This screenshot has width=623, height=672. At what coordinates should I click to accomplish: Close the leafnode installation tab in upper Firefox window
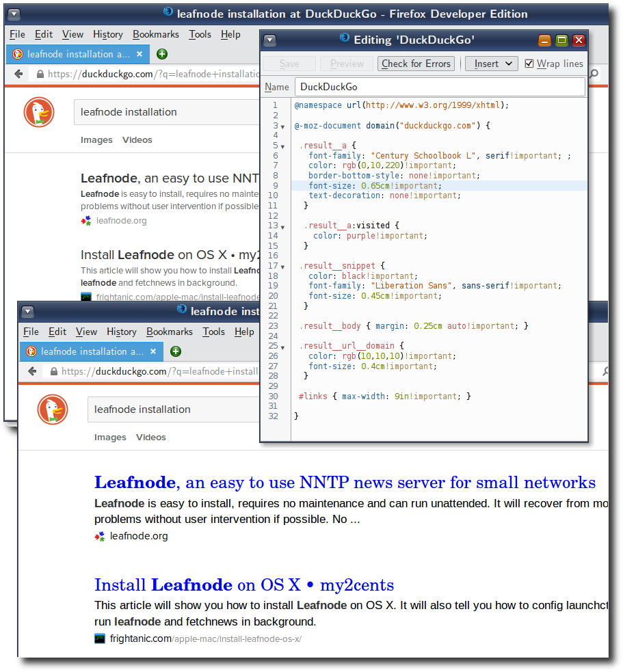[140, 54]
